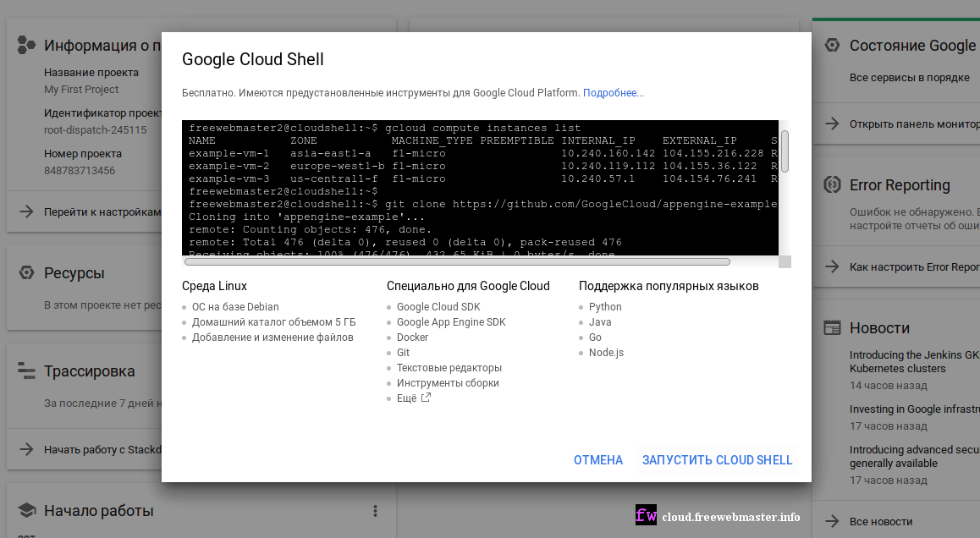The width and height of the screenshot is (980, 538).
Task: Click the Состояние Google status icon
Action: [x=832, y=45]
